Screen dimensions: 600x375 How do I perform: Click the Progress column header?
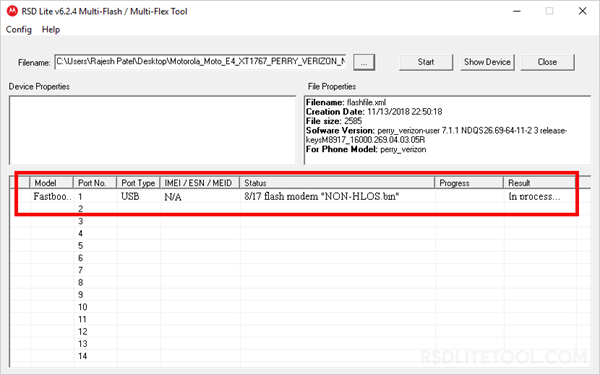coord(469,183)
